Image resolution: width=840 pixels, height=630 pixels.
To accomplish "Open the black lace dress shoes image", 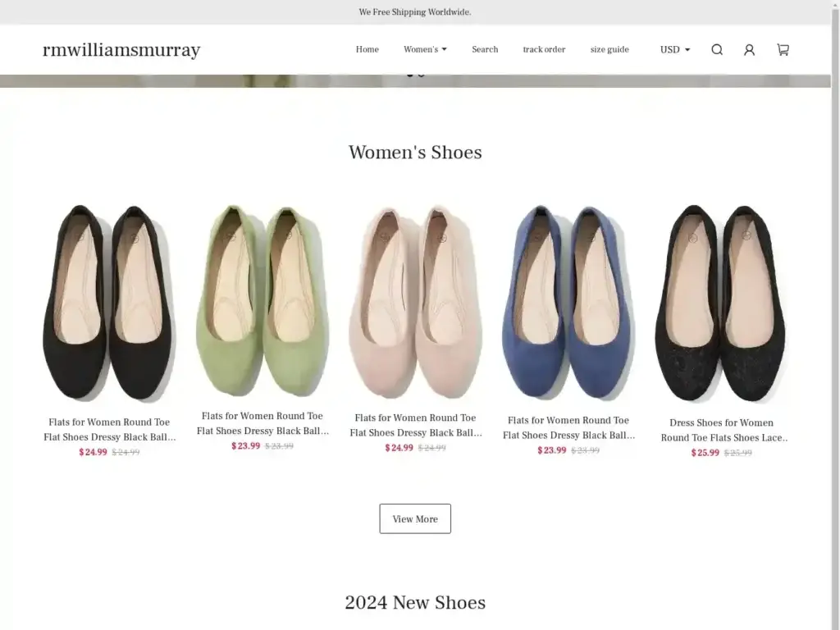I will 721,302.
